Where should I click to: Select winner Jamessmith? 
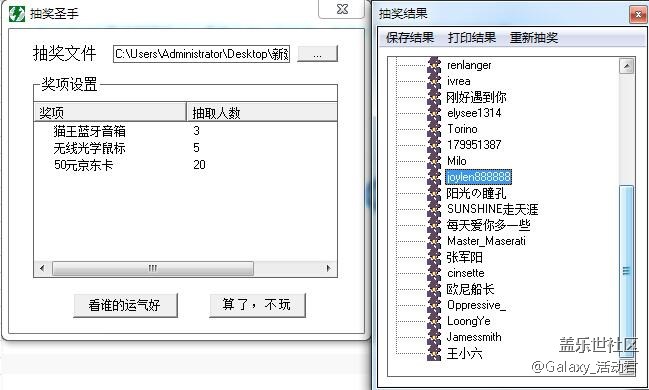pyautogui.click(x=474, y=337)
